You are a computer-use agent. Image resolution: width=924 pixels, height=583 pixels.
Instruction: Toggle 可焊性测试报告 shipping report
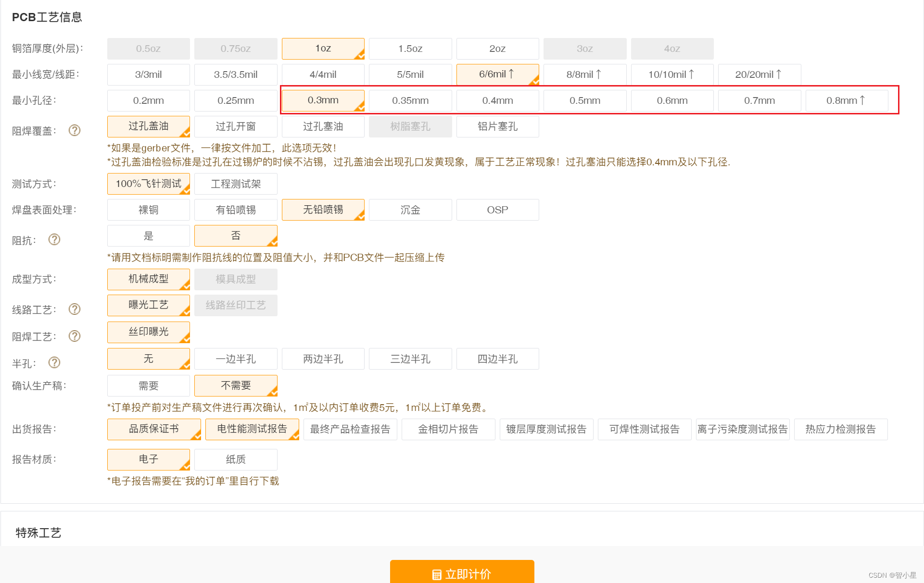click(x=644, y=429)
